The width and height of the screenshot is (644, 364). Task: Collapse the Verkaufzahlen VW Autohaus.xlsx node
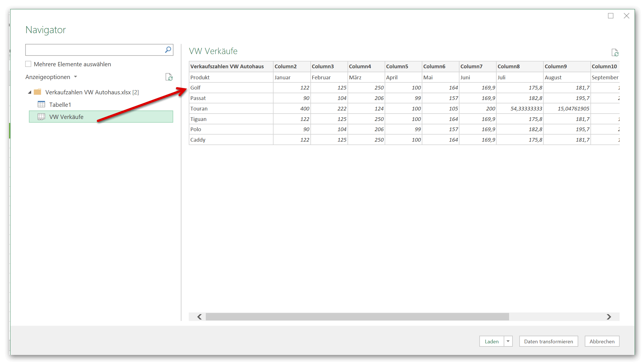tap(29, 92)
